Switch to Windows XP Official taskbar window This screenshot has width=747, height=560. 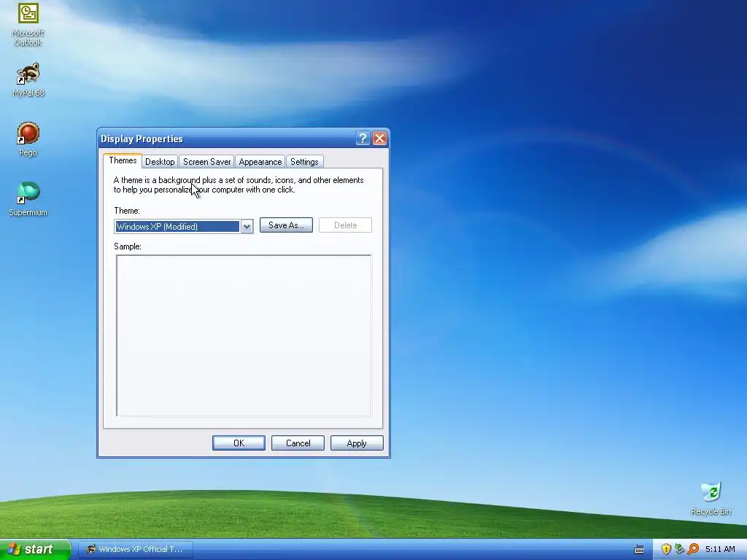click(x=135, y=549)
